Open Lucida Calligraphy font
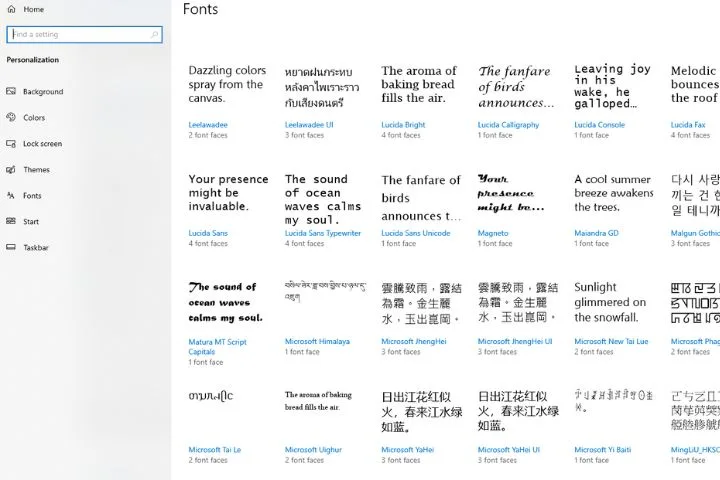The height and width of the screenshot is (480, 720). (508, 125)
